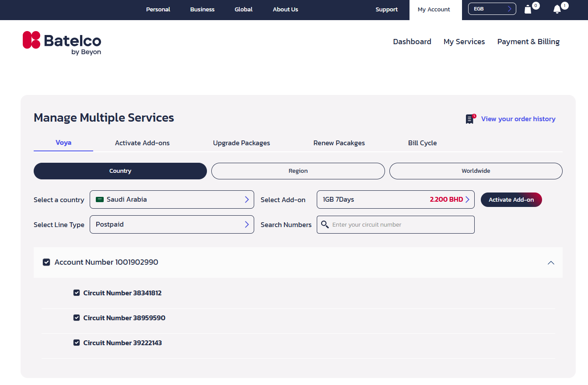Select the Country scope button
This screenshot has width=588, height=385.
[x=120, y=171]
